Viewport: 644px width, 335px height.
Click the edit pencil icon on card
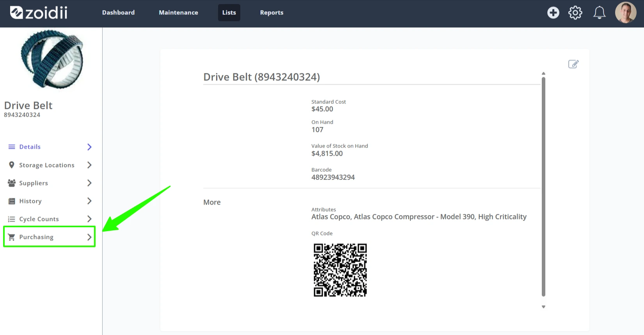[573, 64]
